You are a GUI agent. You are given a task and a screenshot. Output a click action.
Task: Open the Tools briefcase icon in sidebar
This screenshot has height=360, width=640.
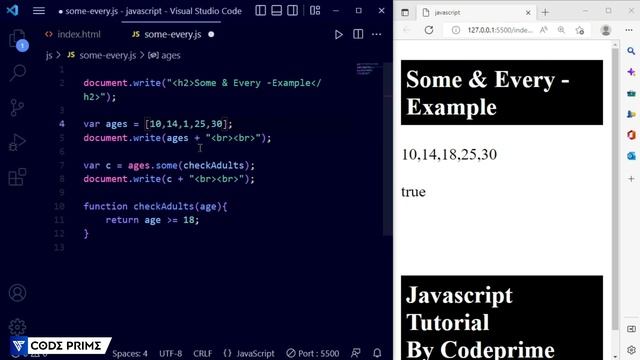pyautogui.click(x=631, y=93)
